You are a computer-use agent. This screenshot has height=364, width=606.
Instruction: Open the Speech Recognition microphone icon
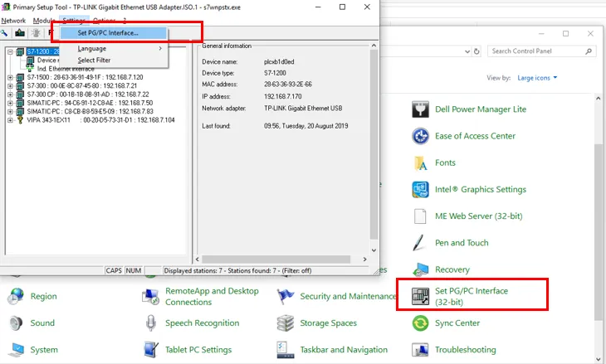(x=151, y=323)
